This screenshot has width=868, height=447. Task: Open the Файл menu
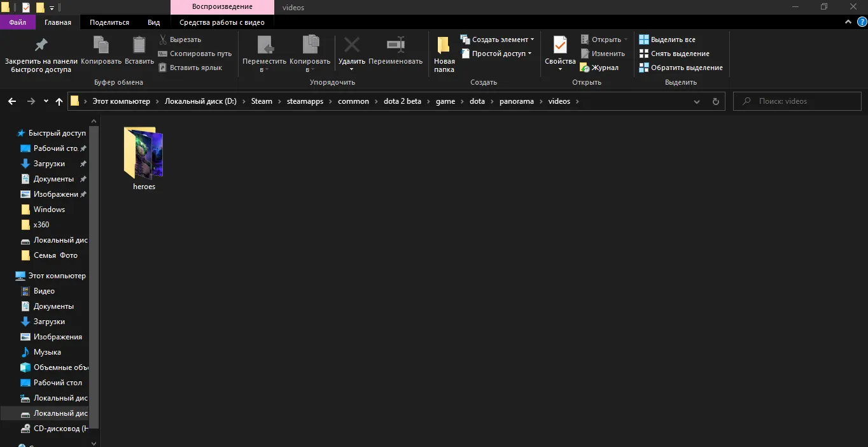(18, 22)
